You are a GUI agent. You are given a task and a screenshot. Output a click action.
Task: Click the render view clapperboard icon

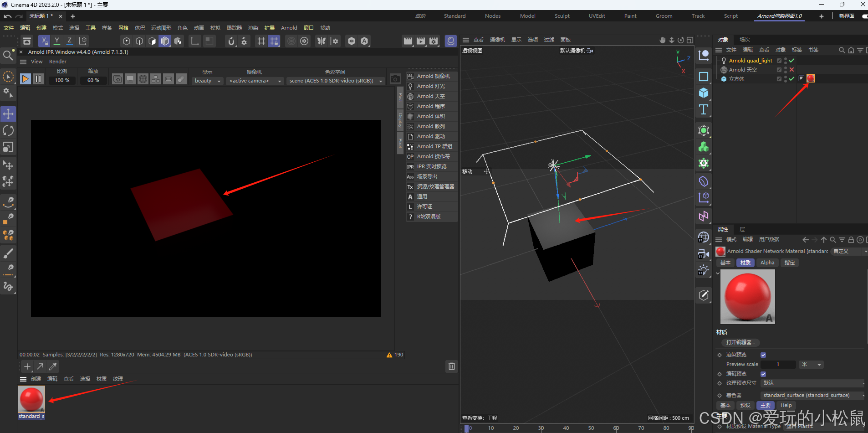pyautogui.click(x=408, y=41)
